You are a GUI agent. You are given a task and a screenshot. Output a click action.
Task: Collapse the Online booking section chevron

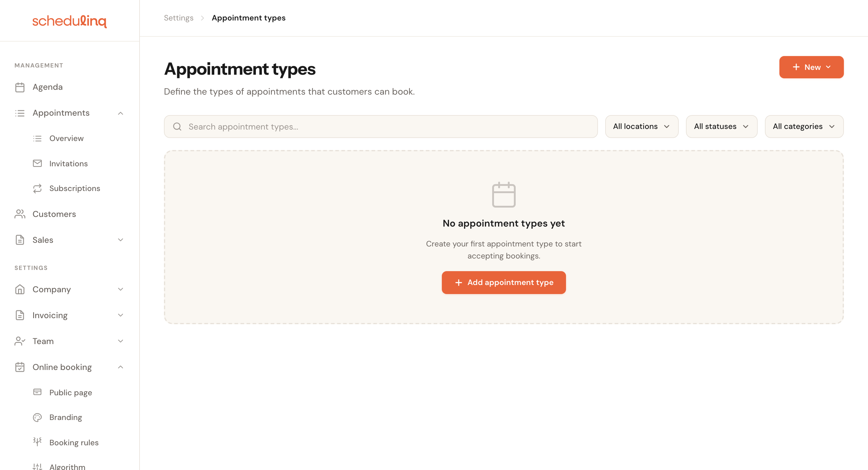coord(121,367)
